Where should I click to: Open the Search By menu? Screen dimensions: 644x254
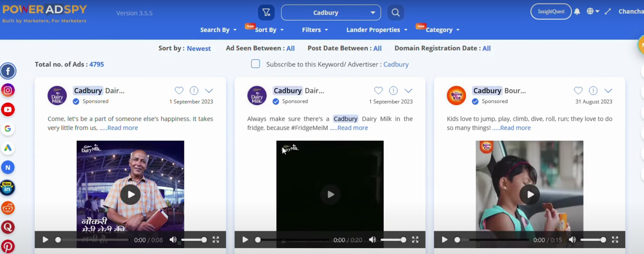[219, 30]
